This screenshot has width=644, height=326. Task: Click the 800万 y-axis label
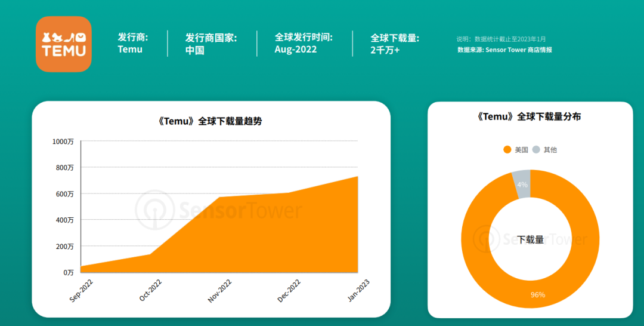point(64,168)
